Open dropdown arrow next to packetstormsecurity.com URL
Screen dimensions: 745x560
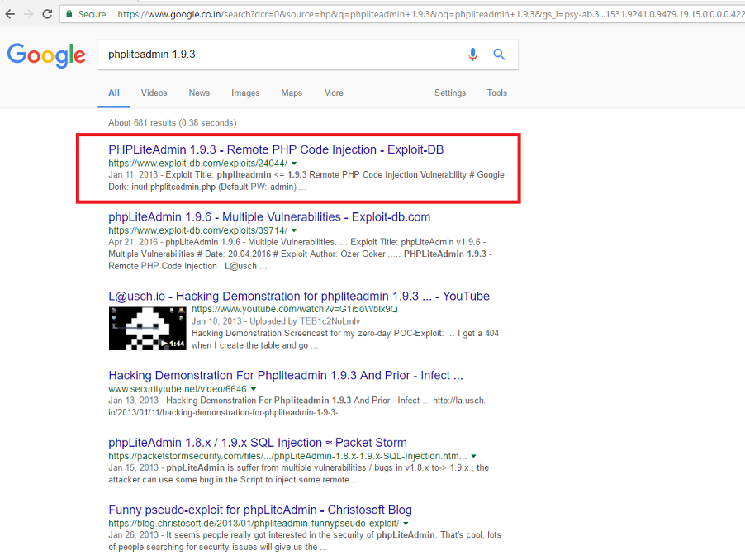click(x=474, y=456)
